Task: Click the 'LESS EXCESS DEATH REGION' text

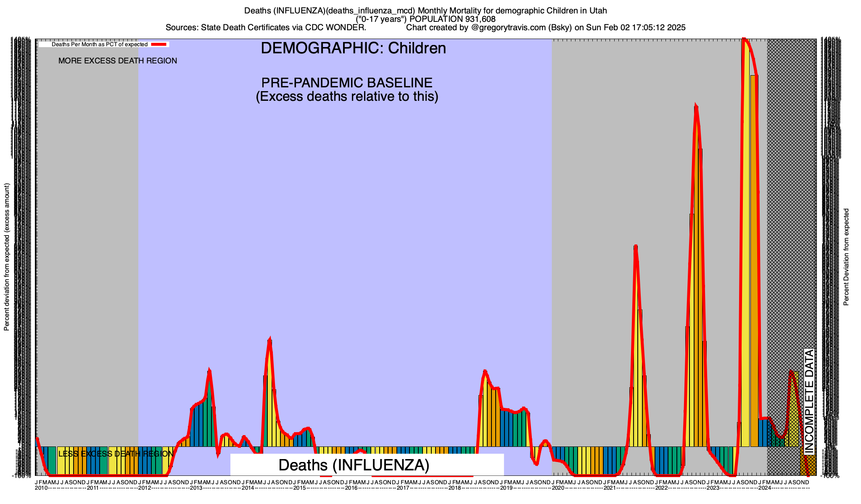Action: click(116, 454)
